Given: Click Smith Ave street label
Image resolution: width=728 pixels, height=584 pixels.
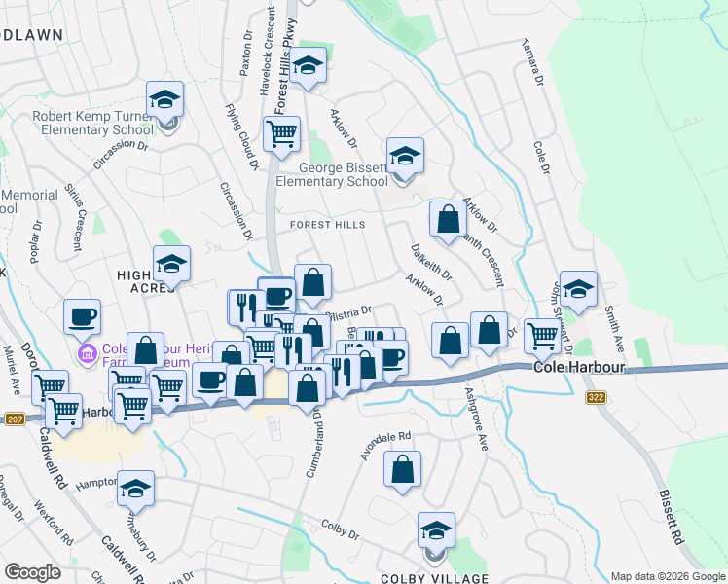Looking at the screenshot, I should click(614, 329).
